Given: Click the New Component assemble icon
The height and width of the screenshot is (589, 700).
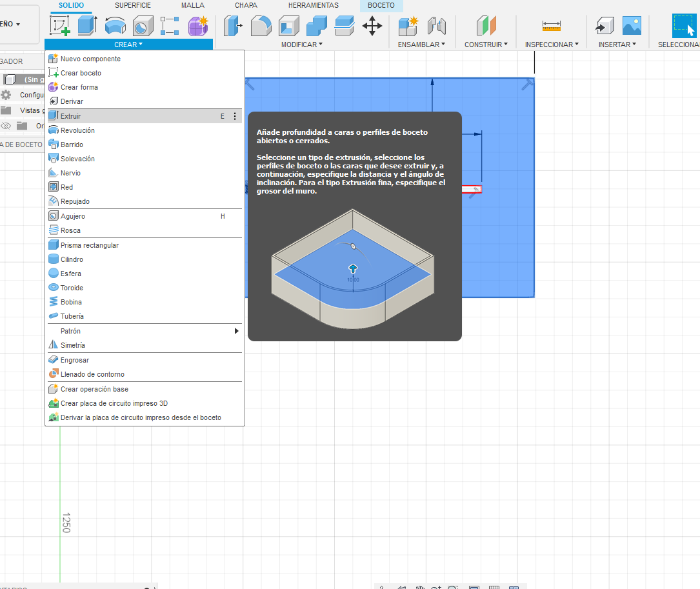Looking at the screenshot, I should [408, 26].
